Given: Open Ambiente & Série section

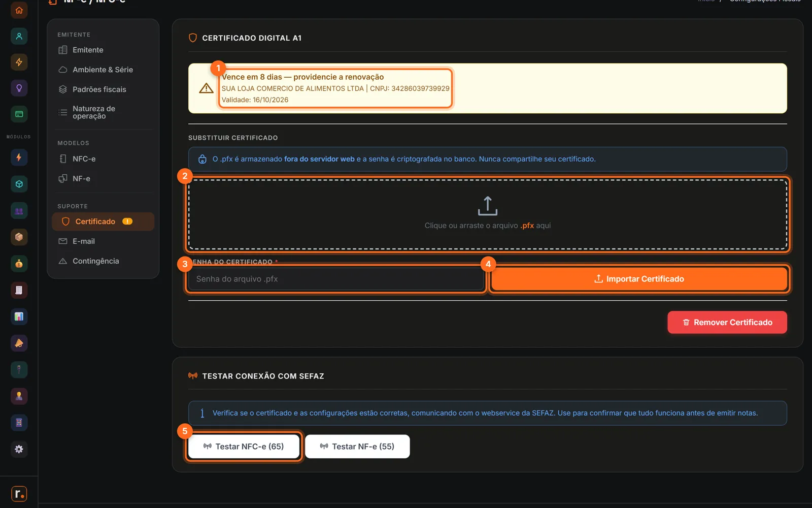Looking at the screenshot, I should tap(103, 70).
